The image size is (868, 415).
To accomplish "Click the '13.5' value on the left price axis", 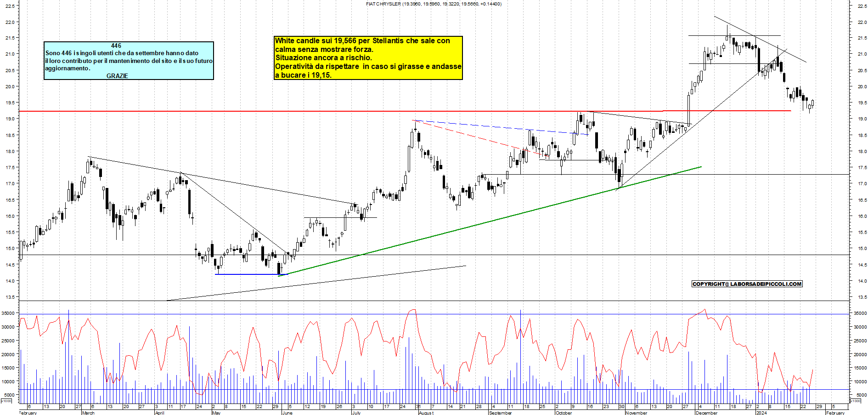I will click(x=9, y=297).
